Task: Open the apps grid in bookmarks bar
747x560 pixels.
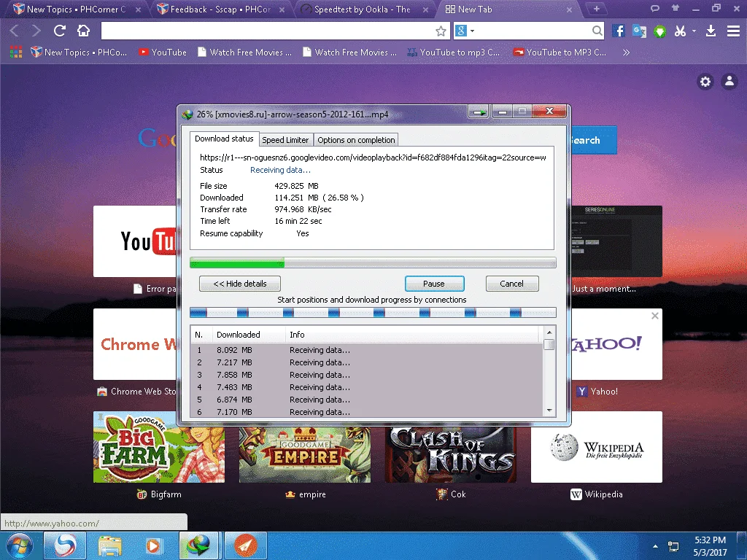Action: point(16,52)
